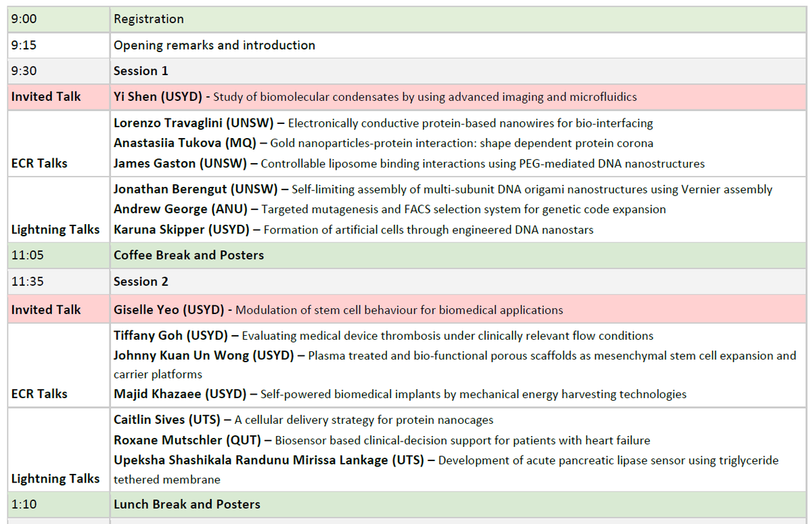Screen dimensions: 812x524
Task: Select the 9:15 time cell
Action: click(x=59, y=45)
